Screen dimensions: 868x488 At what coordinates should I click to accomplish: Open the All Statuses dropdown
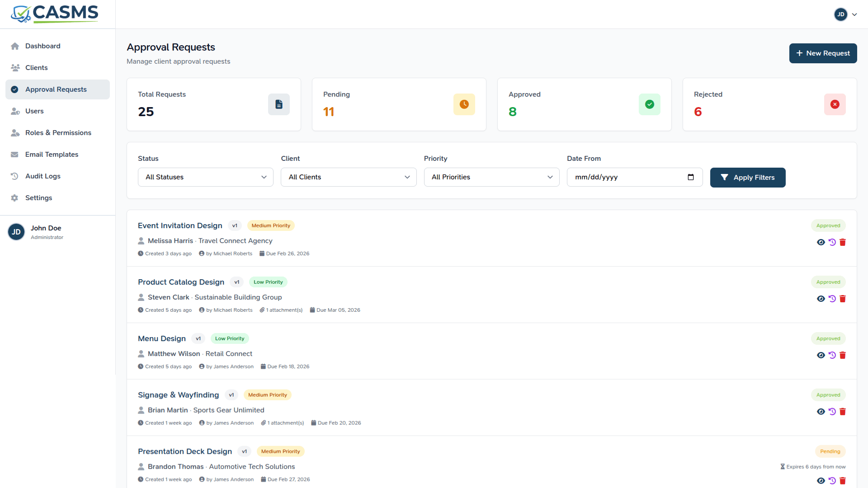coord(205,177)
